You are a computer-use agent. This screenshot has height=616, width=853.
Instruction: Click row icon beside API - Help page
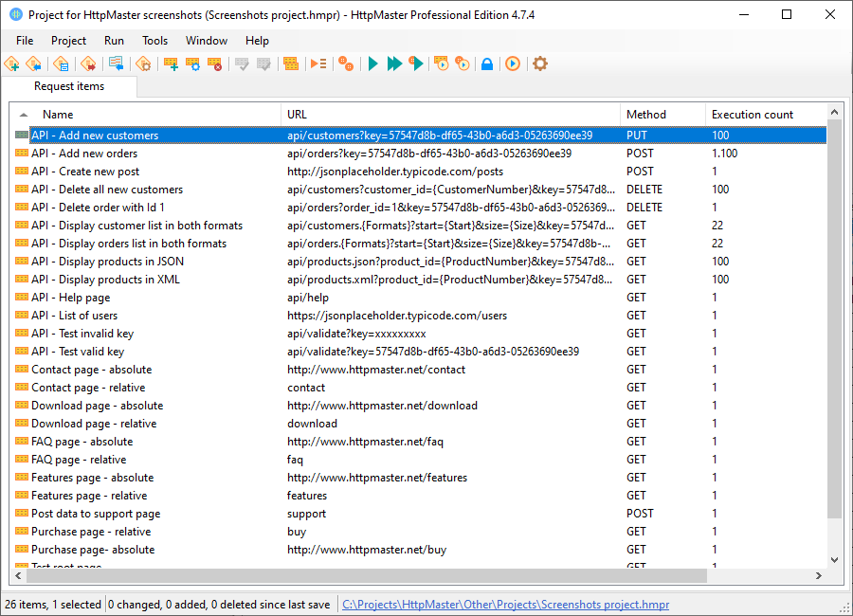(x=22, y=298)
